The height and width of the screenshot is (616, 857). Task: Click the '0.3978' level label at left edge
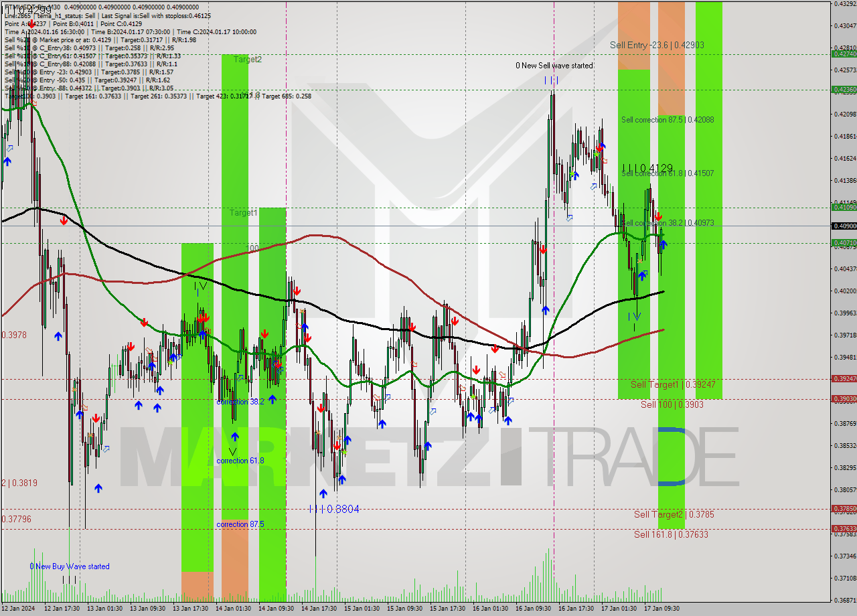(x=15, y=335)
